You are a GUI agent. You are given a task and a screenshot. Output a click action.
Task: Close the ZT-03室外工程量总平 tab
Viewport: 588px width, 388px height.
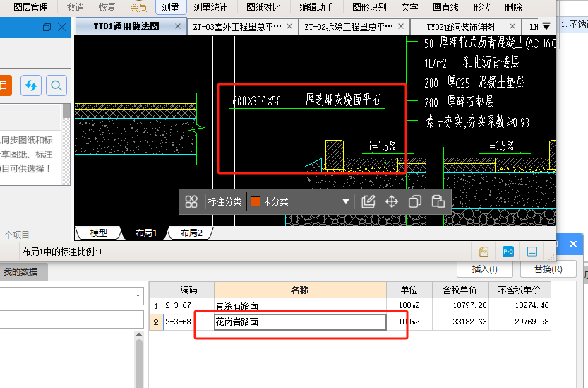click(289, 26)
